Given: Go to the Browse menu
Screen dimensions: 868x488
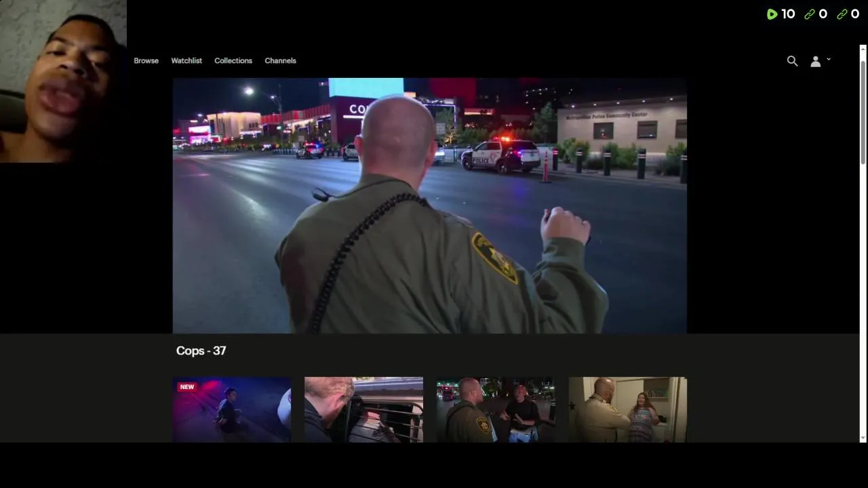Looking at the screenshot, I should (x=146, y=61).
